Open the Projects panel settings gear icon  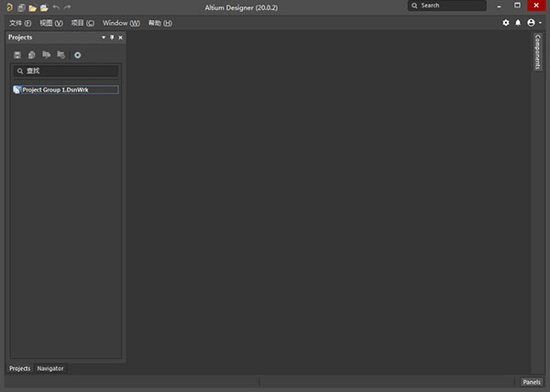[x=78, y=55]
